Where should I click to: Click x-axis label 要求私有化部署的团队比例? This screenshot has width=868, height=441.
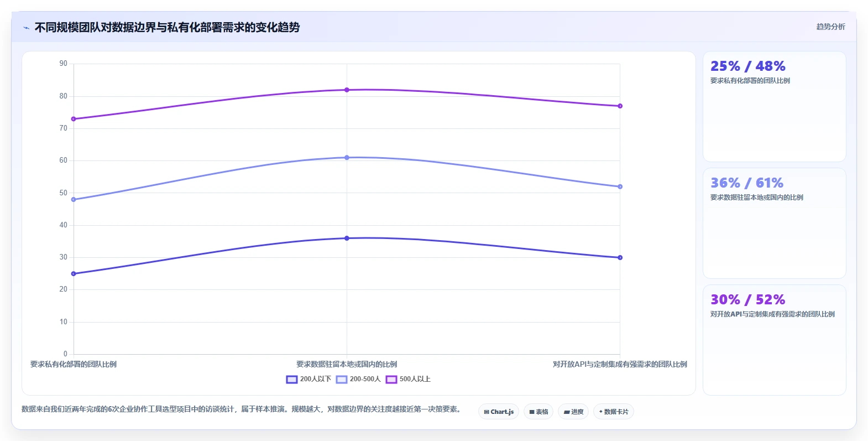(x=74, y=364)
